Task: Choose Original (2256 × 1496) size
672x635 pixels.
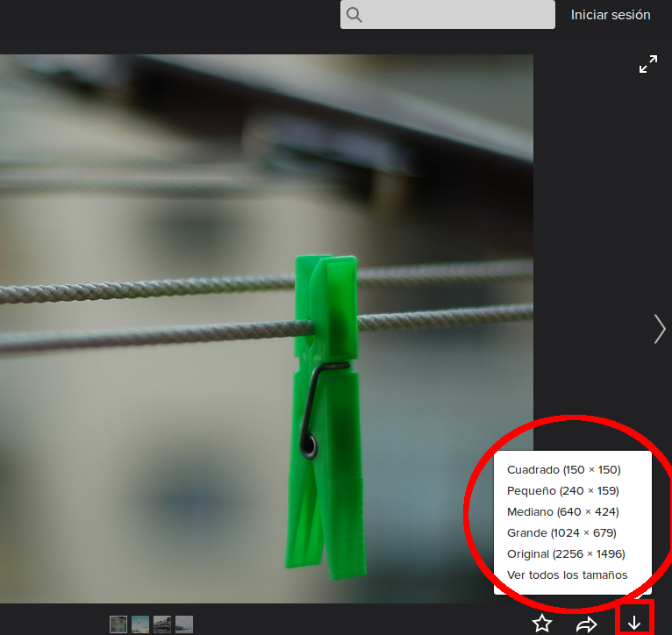Action: (566, 553)
